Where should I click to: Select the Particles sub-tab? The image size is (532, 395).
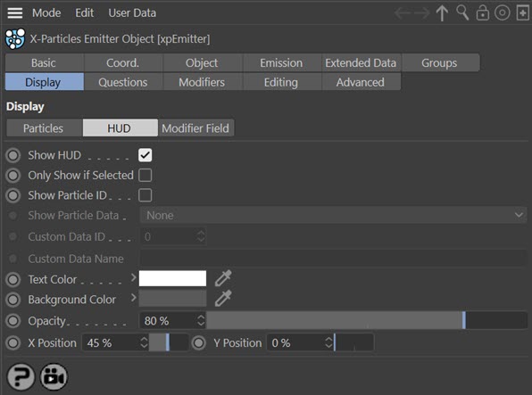(x=44, y=128)
